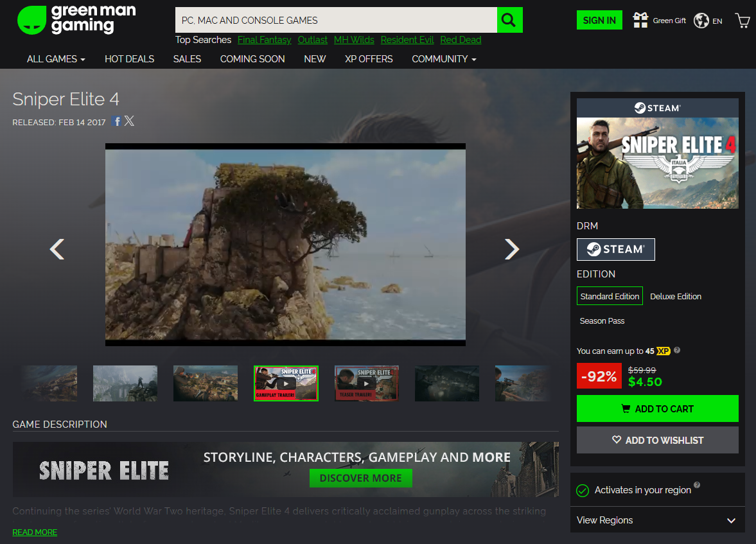Open Resident Evil top search link
Image resolution: width=756 pixels, height=544 pixels.
[407, 40]
